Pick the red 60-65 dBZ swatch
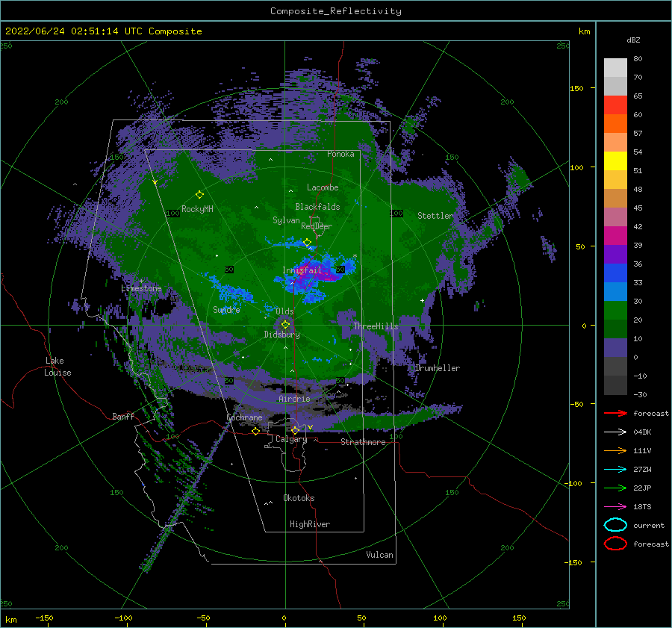Viewport: 672px width, 628px height. point(615,105)
